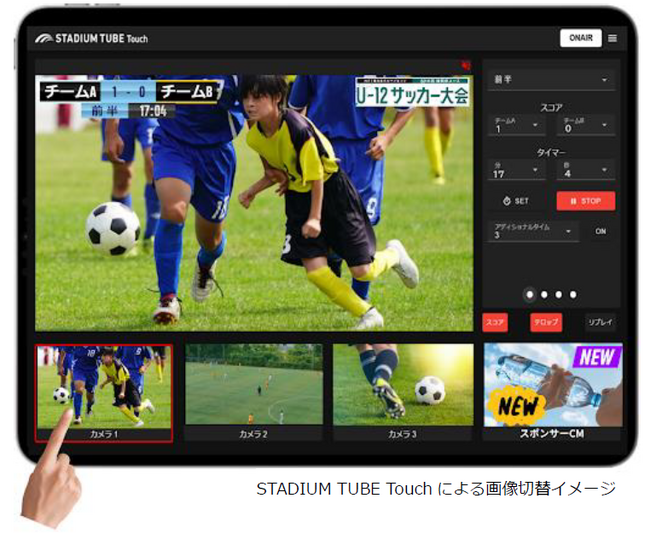Image resolution: width=650 pixels, height=534 pixels.
Task: Click the main live preview video
Action: pos(254,203)
